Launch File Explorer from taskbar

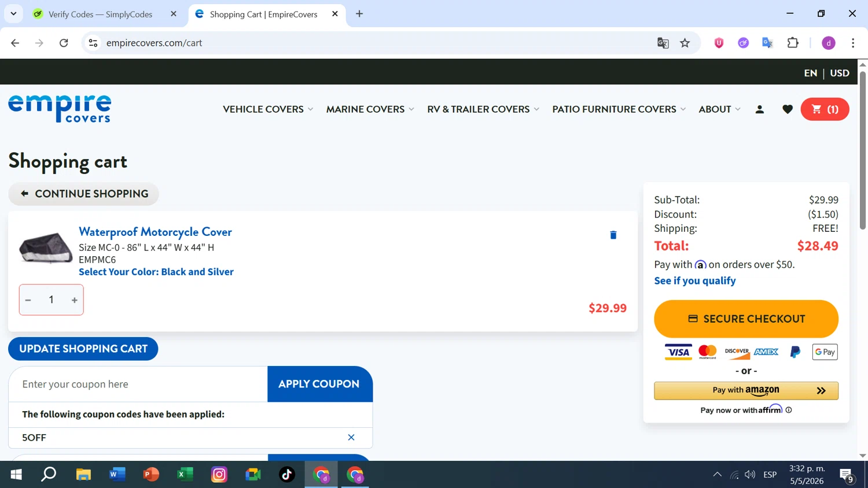[83, 475]
